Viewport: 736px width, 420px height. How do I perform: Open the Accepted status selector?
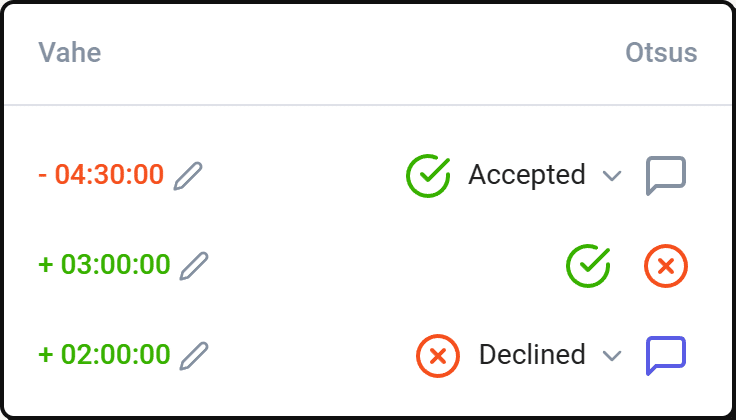tap(514, 176)
